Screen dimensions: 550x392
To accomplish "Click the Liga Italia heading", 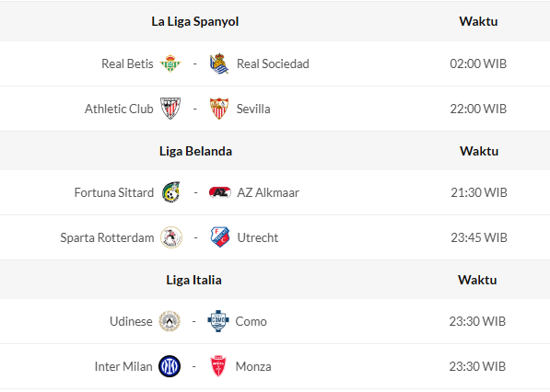I will coord(194,280).
